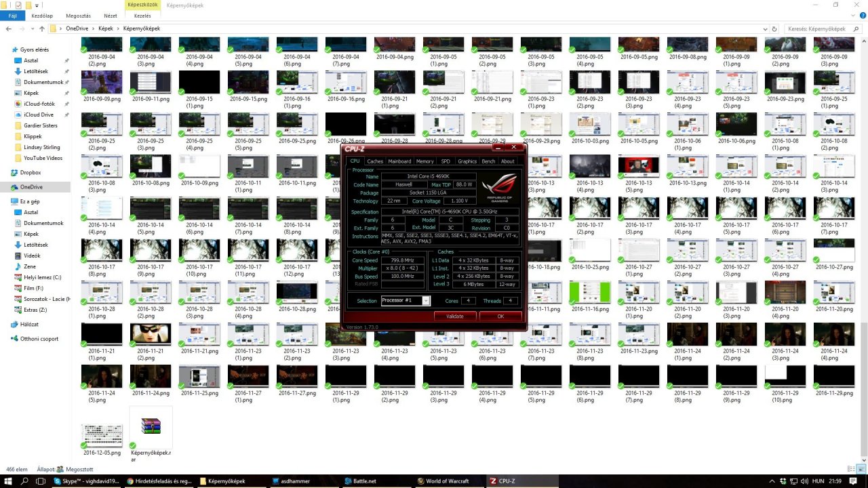Open CPU-Z Mainboard tab
Image resolution: width=868 pixels, height=488 pixels.
(x=399, y=161)
